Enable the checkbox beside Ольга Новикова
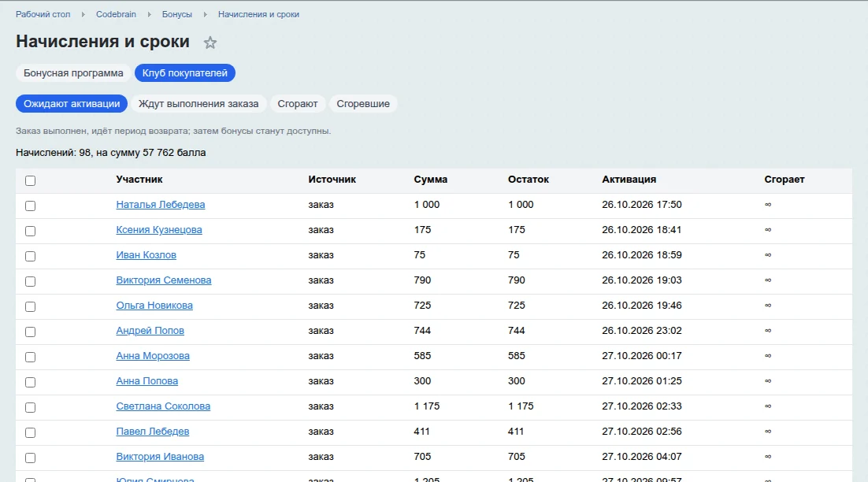The width and height of the screenshot is (868, 482). [x=31, y=306]
